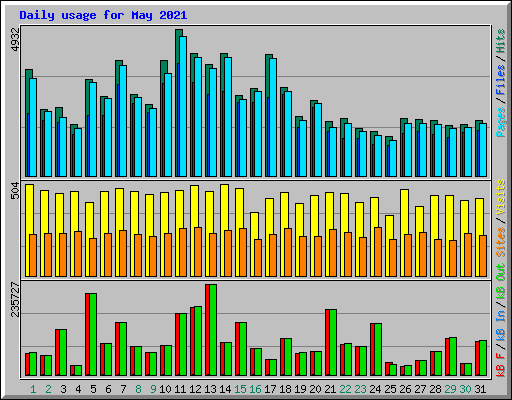Click the orange sites bar for day 31
Image resolution: width=512 pixels, height=400 pixels.
tap(483, 256)
